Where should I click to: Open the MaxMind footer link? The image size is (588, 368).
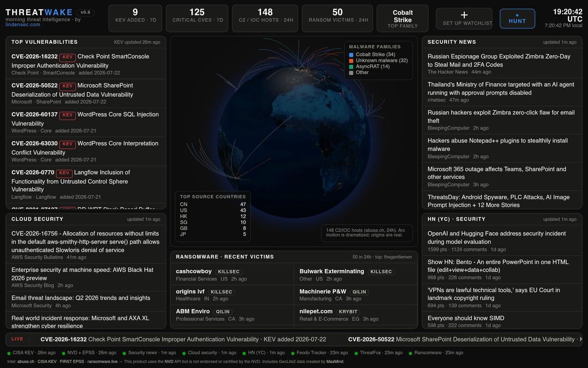tap(335, 362)
